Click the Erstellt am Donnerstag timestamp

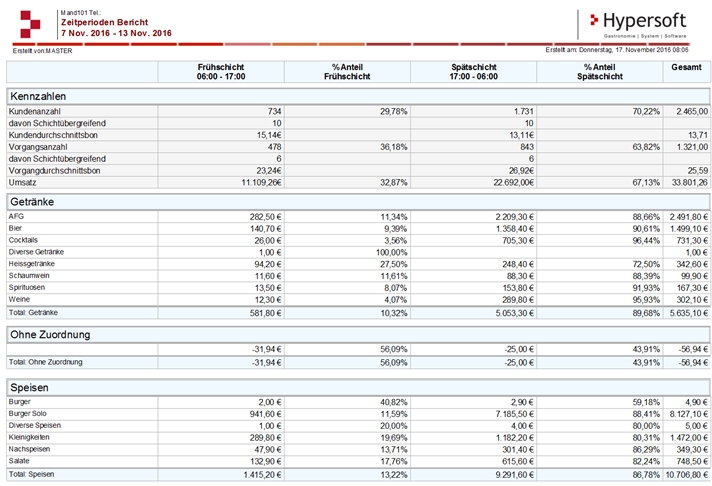(x=617, y=50)
